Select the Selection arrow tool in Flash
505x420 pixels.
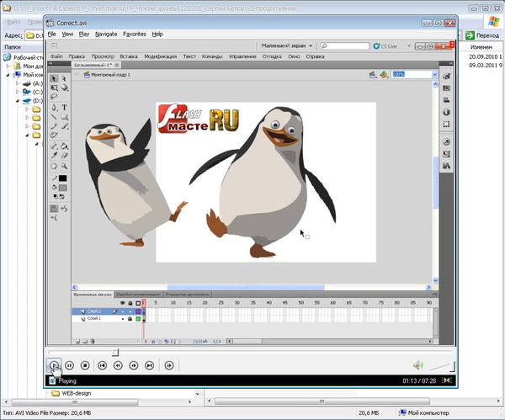[54, 78]
